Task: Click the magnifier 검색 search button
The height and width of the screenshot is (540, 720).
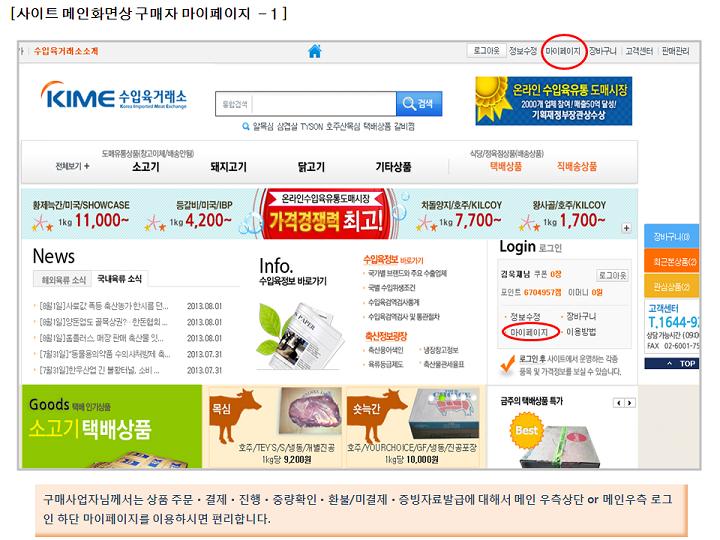Action: coord(419,104)
